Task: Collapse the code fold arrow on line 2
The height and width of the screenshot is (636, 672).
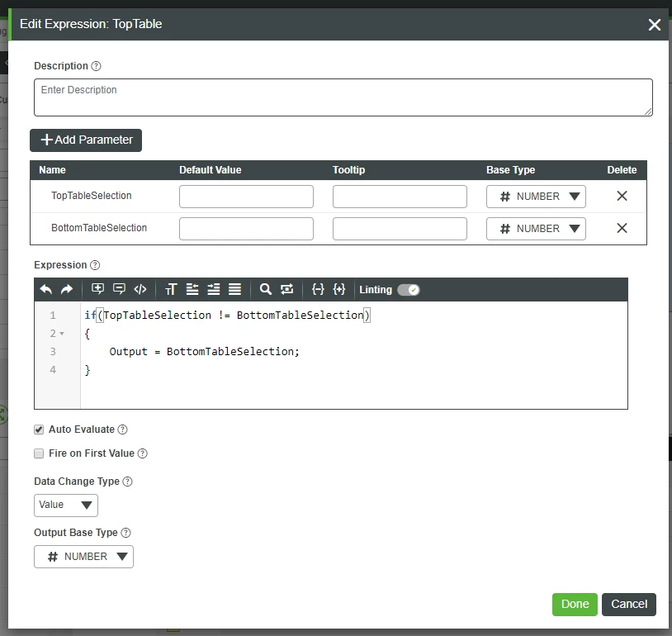Action: click(62, 334)
